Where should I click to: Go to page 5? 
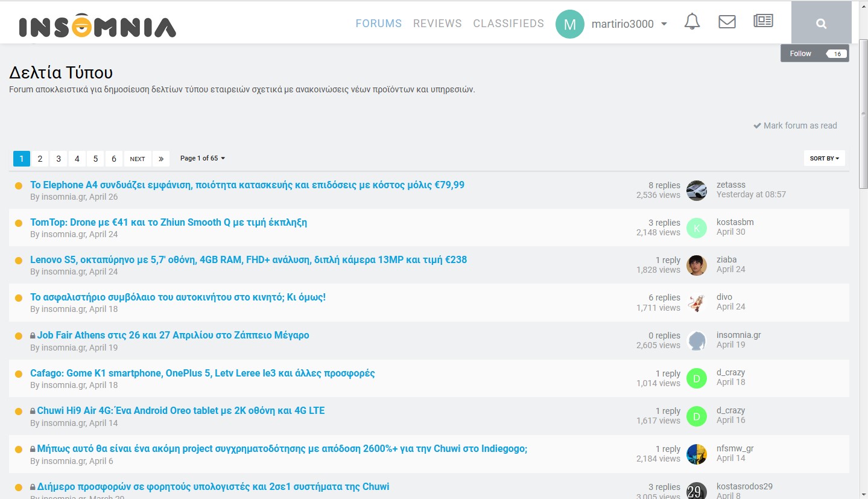pos(95,159)
